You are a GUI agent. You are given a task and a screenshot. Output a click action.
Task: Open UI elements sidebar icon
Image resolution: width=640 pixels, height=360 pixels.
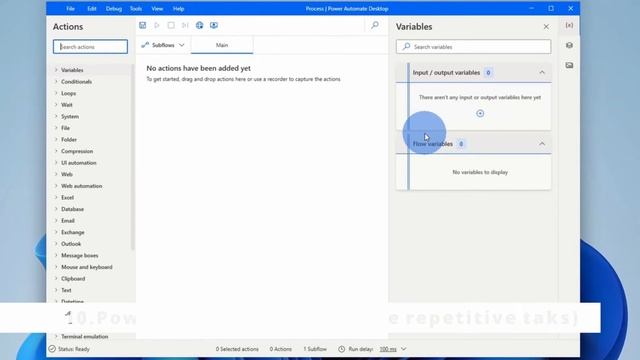pyautogui.click(x=569, y=45)
